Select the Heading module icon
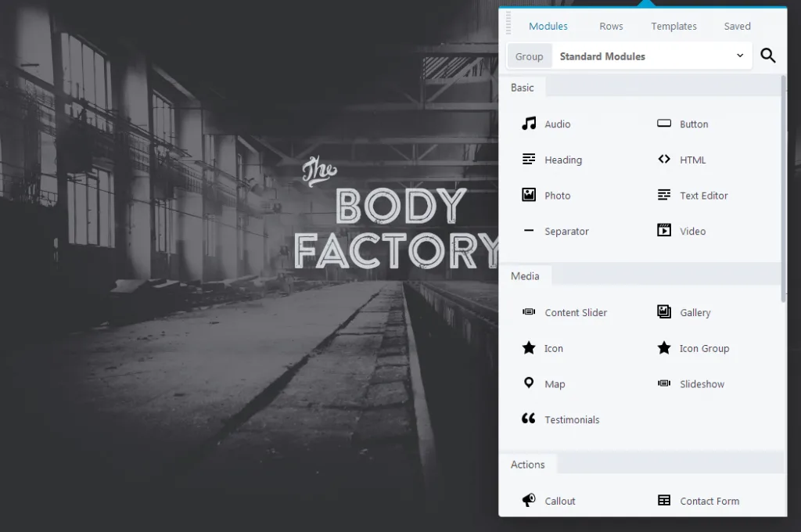 (529, 160)
